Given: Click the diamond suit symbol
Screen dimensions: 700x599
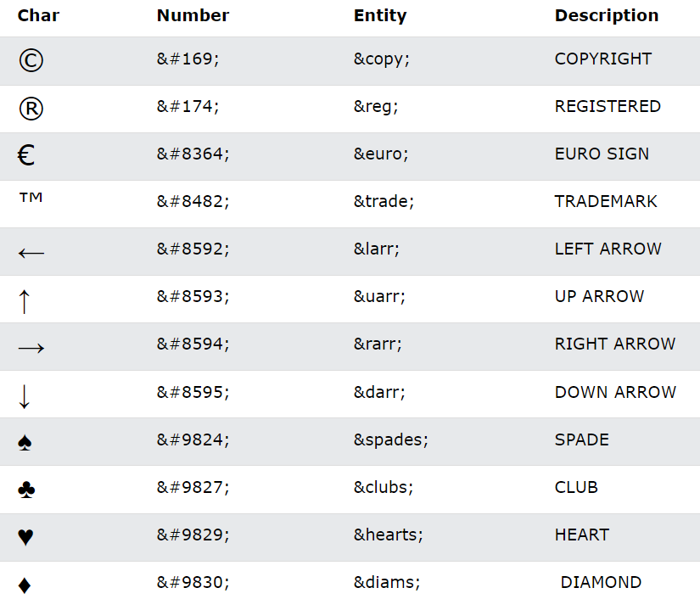Looking at the screenshot, I should pos(24,585).
